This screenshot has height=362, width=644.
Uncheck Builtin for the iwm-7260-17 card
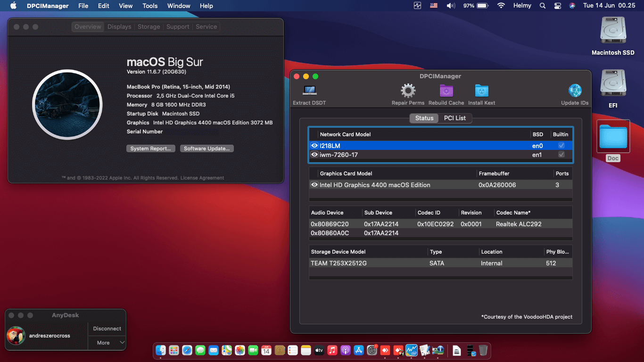point(561,155)
